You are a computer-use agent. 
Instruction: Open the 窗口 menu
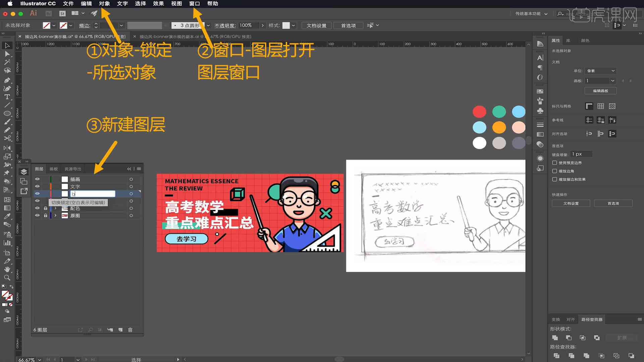pyautogui.click(x=194, y=4)
